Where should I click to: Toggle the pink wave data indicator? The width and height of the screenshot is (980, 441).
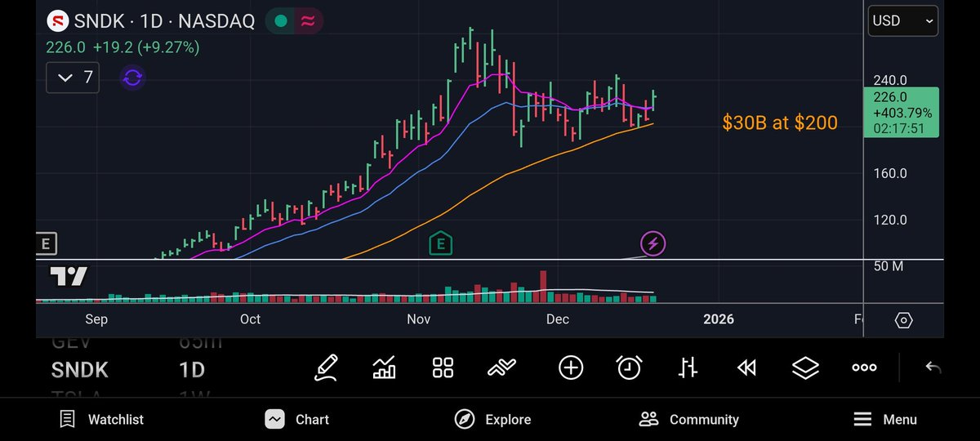[308, 21]
